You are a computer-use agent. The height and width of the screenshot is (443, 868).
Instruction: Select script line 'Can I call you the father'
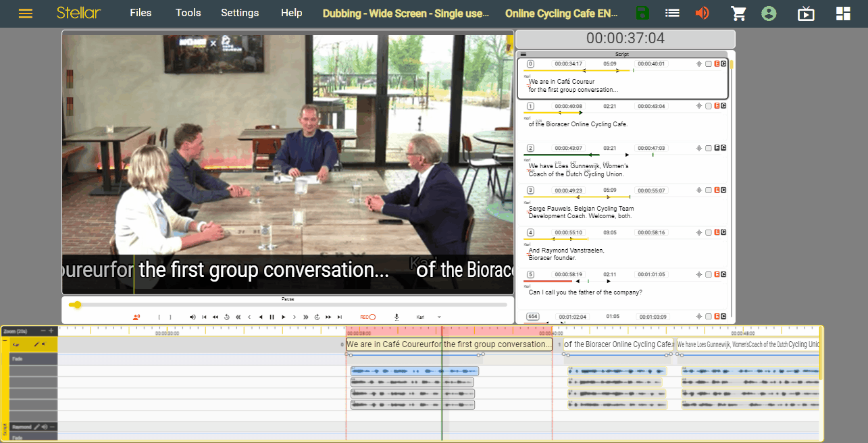pos(585,292)
